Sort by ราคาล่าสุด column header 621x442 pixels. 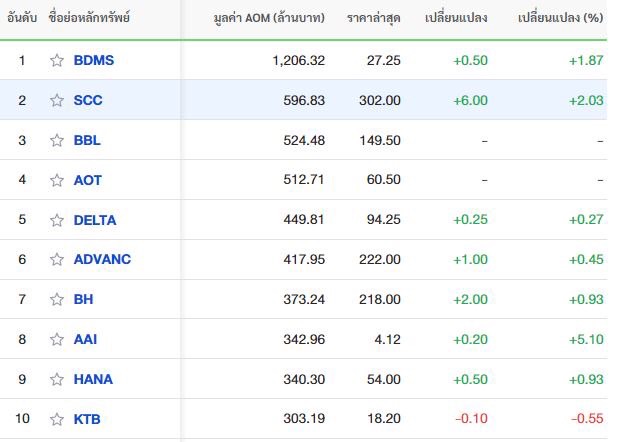pyautogui.click(x=374, y=18)
